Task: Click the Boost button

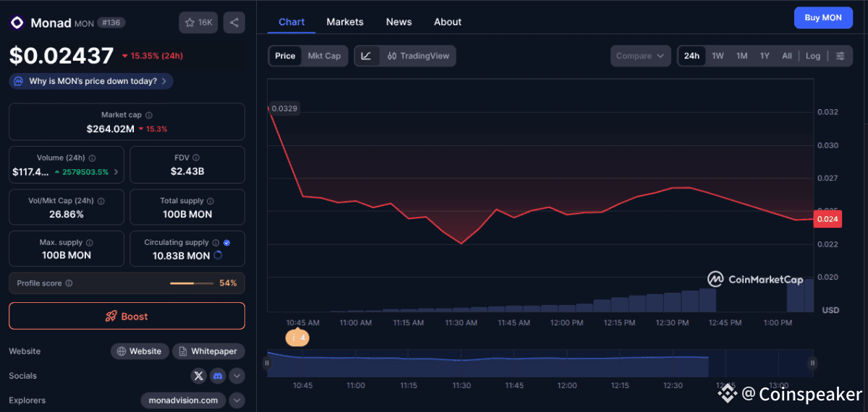Action: [127, 316]
